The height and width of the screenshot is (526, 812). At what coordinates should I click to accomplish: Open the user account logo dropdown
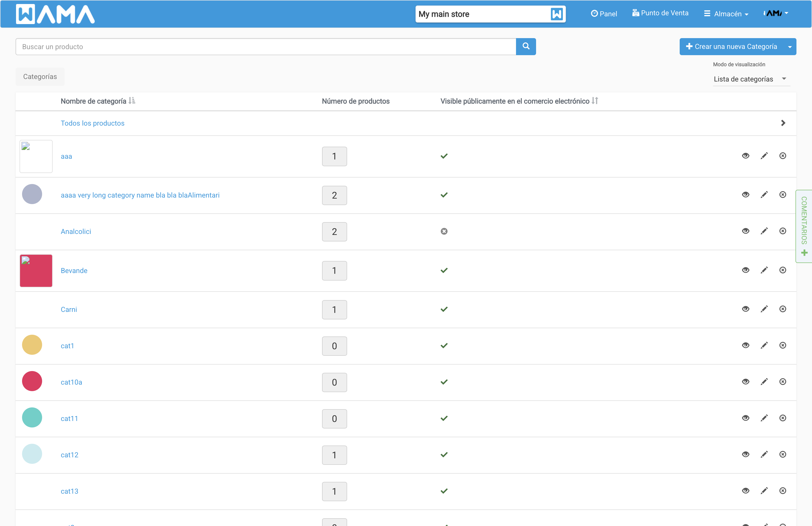[775, 13]
